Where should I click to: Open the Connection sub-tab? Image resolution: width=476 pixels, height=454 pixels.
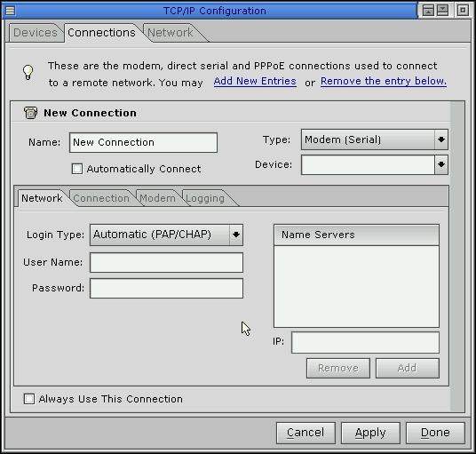point(101,198)
